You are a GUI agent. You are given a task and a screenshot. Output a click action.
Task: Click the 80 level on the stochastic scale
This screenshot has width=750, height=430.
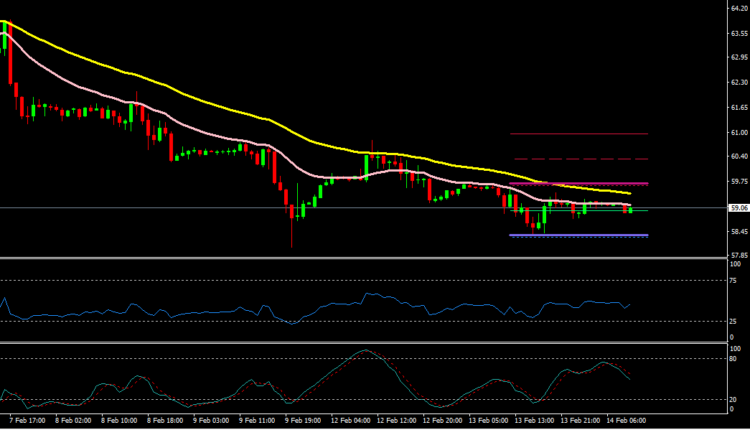coord(733,358)
